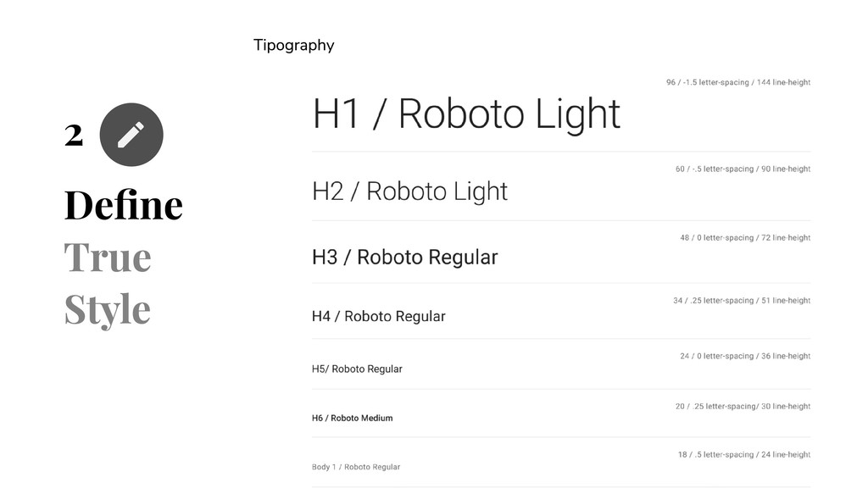Click the H1 / Roboto Light sample
Image resolution: width=868 pixels, height=488 pixels.
tap(466, 114)
